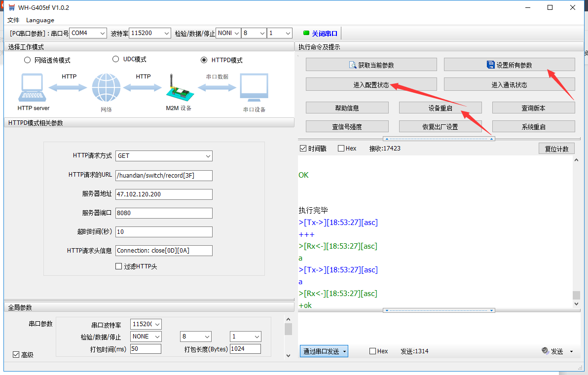The image size is (588, 375).
Task: Click the send button with the gear icon
Action: (x=552, y=351)
